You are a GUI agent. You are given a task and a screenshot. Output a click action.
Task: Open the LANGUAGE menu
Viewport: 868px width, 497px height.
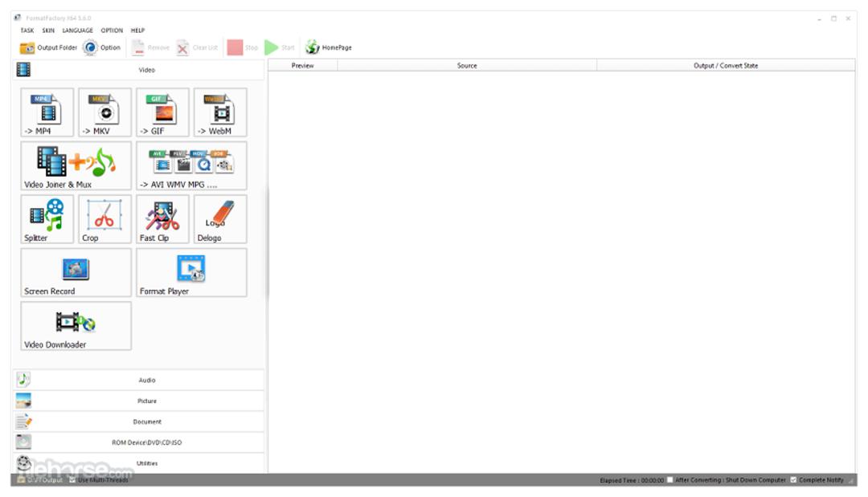(77, 31)
